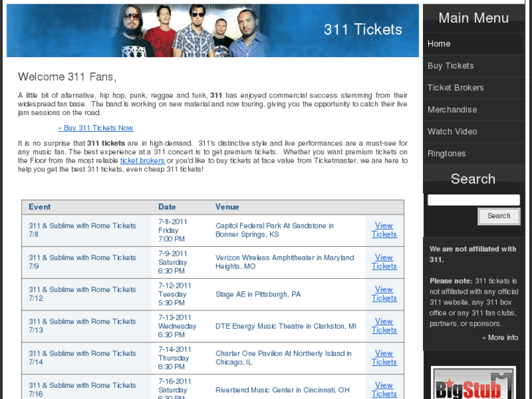View Tickets for the Bonner Springs, KS show
This screenshot has height=399, width=532.
[x=384, y=230]
